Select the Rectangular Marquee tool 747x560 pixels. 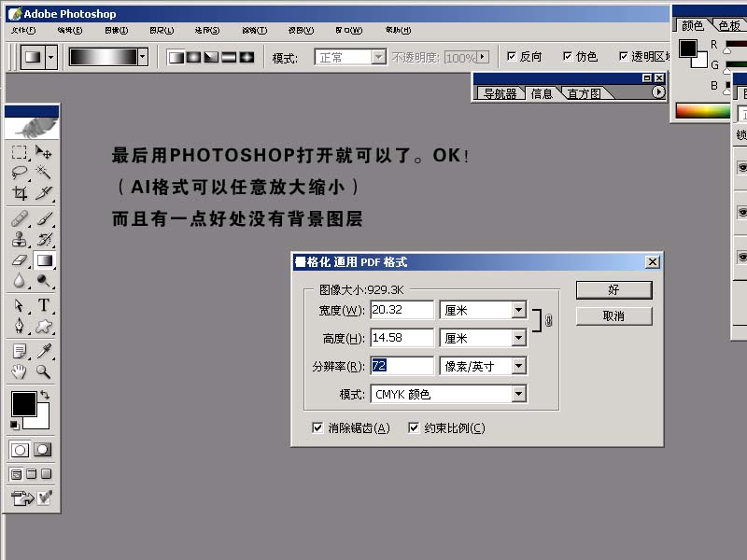19,152
